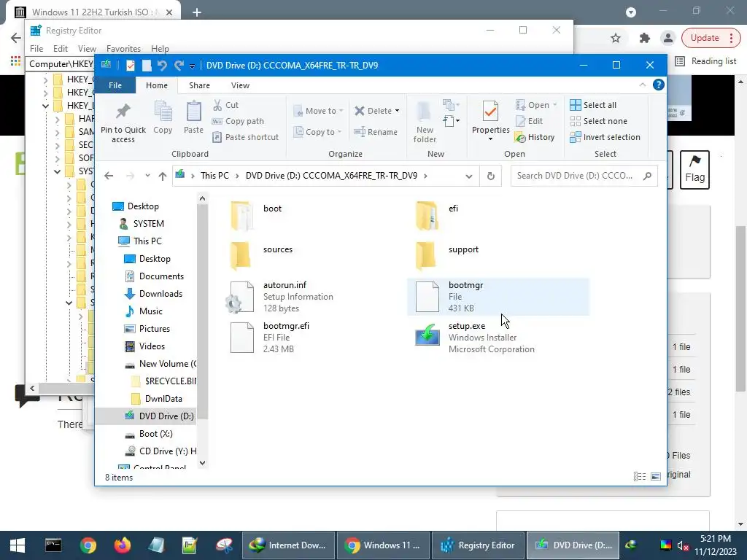747x560 pixels.
Task: Open Reading list in Chrome
Action: (706, 61)
